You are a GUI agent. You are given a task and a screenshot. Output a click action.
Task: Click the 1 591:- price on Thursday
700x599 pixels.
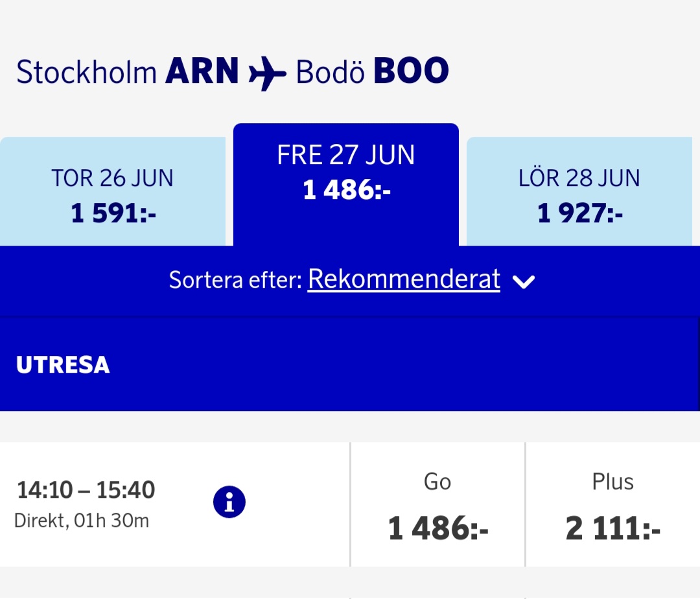click(x=113, y=213)
